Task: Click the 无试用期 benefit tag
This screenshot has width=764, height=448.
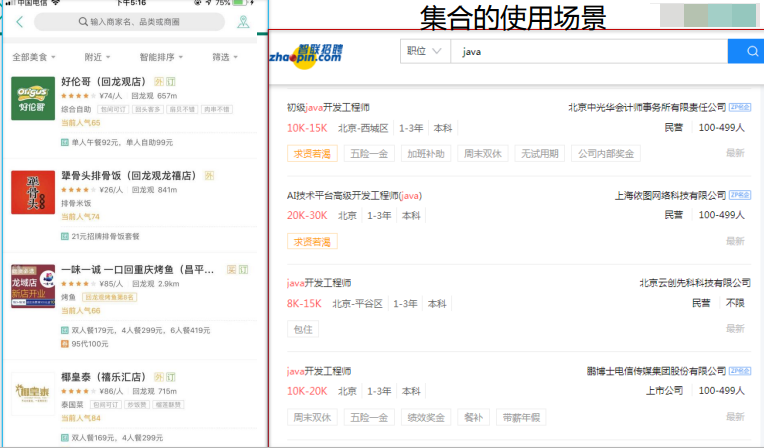Action: [x=539, y=154]
